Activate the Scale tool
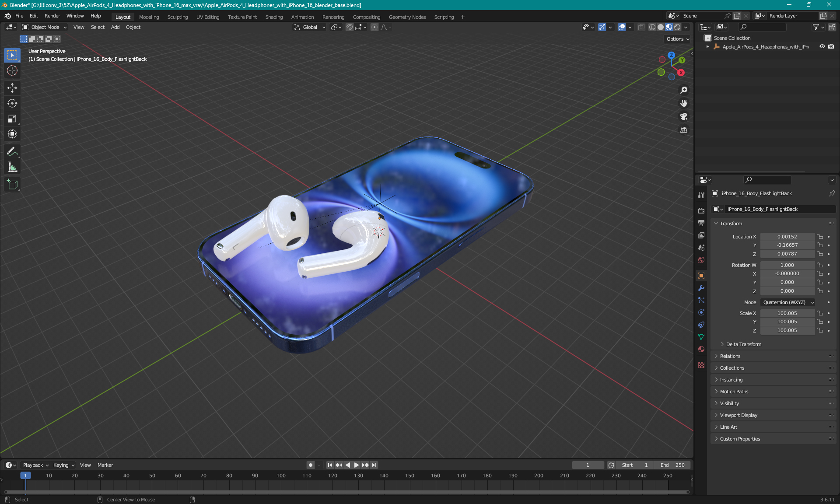Screen dimensions: 840x504 pos(12,119)
